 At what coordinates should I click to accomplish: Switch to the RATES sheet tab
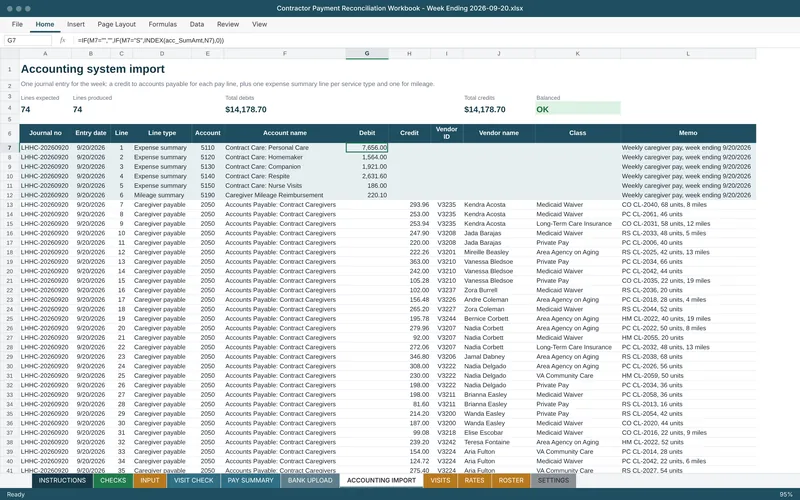tap(474, 481)
